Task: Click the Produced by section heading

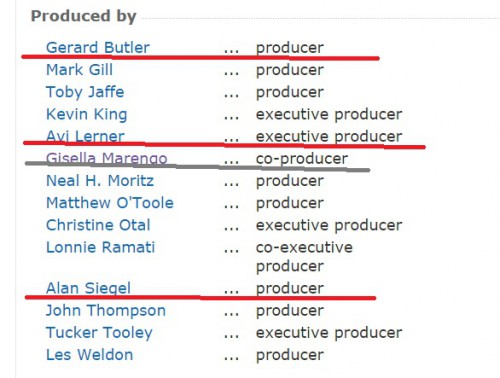Action: click(x=84, y=16)
